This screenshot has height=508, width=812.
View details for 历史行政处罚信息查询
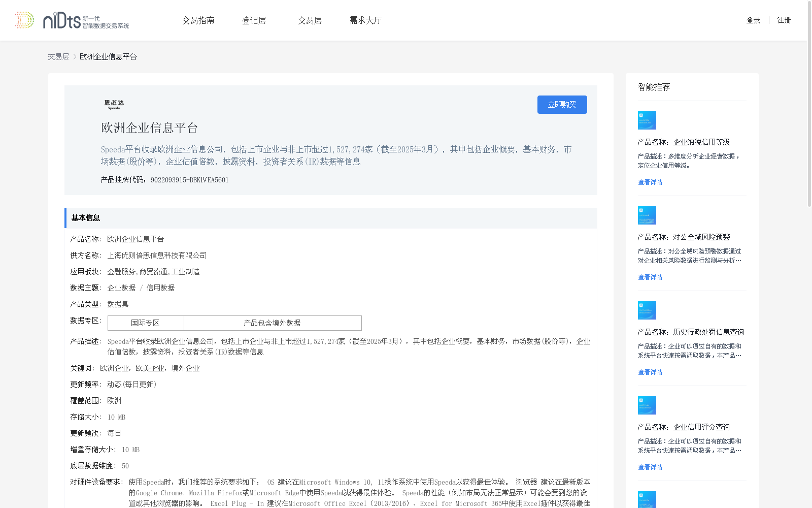pos(650,372)
